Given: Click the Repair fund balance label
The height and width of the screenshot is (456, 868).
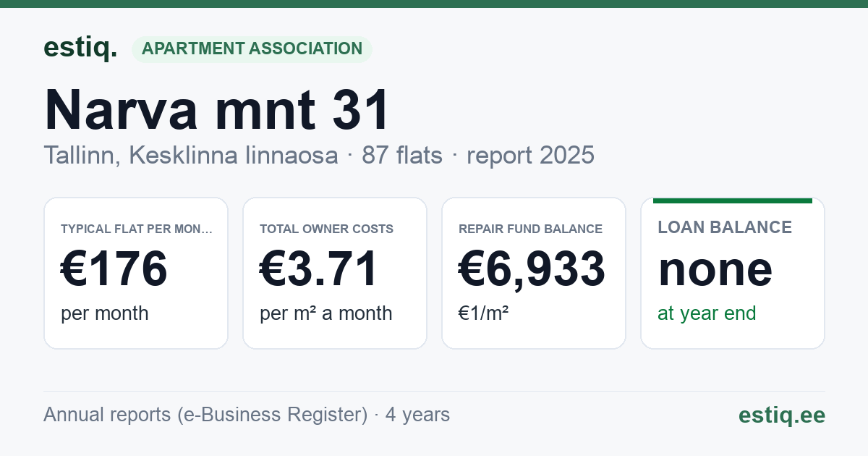Looking at the screenshot, I should pyautogui.click(x=530, y=229).
